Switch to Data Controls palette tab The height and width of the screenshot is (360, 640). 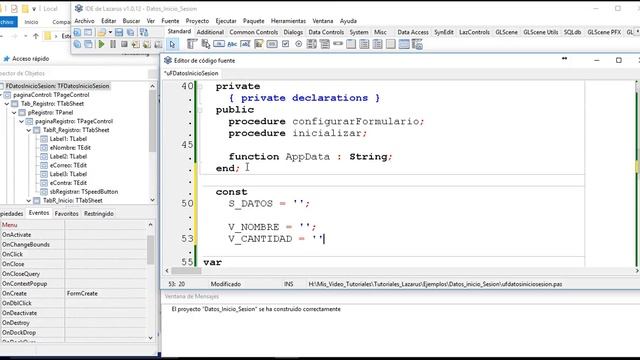coord(326,32)
